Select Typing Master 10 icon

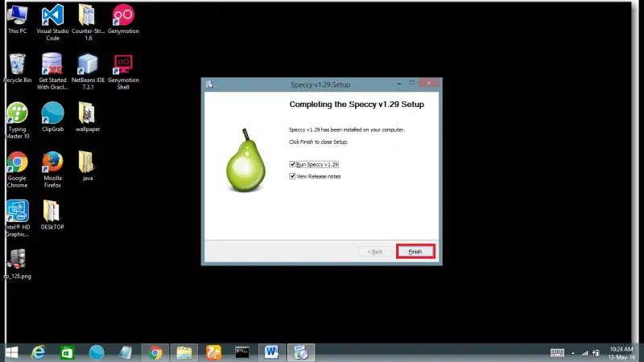tap(17, 121)
